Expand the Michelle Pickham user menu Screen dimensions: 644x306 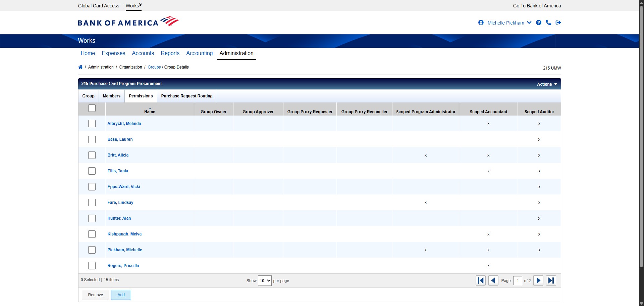(x=509, y=23)
